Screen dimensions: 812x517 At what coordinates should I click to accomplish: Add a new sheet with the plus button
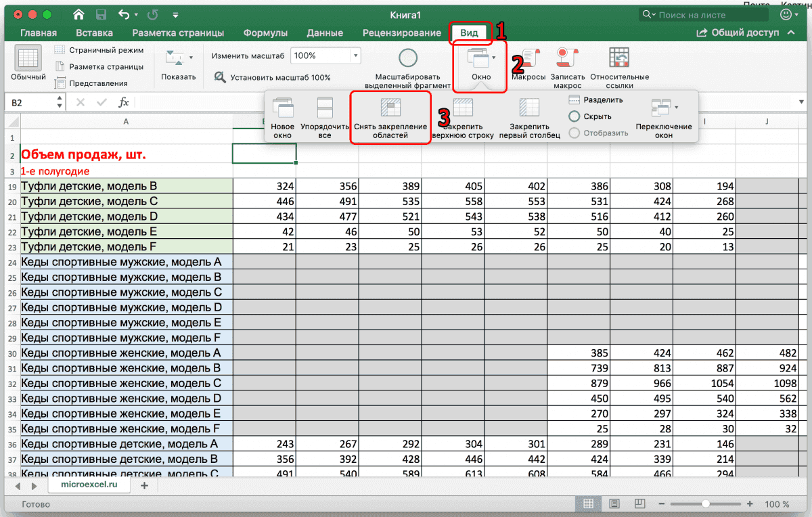(x=145, y=485)
